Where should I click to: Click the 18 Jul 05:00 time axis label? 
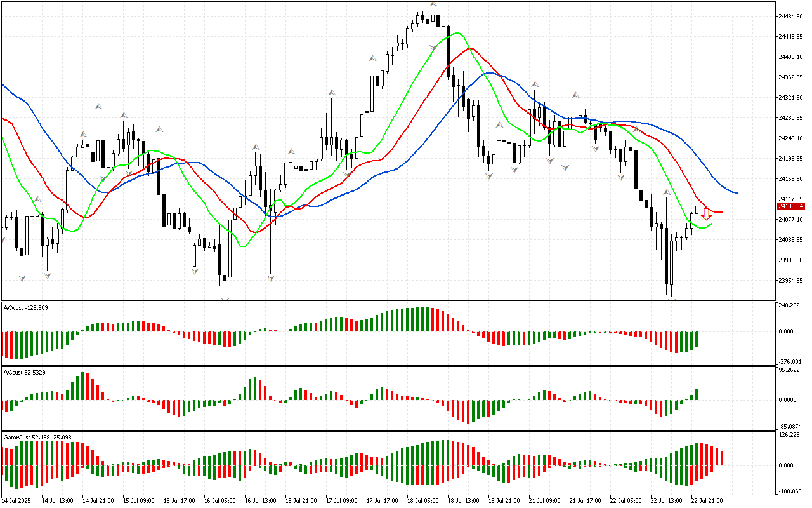(x=424, y=500)
